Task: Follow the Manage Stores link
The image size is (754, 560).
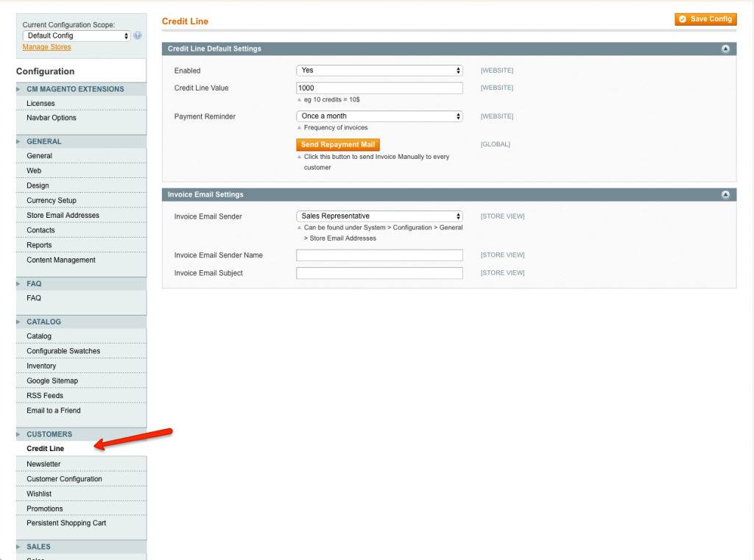Action: coord(46,47)
